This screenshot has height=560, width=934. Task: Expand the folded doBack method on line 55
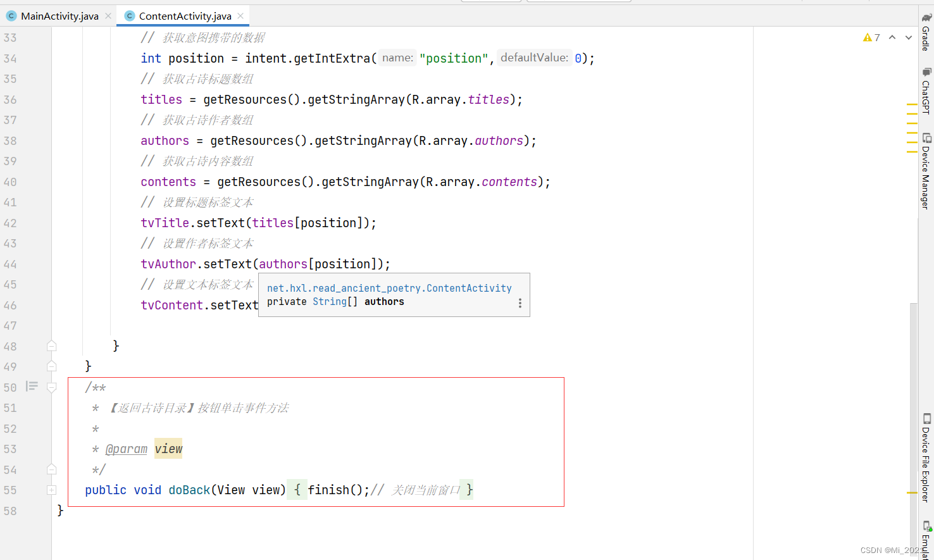pos(52,490)
